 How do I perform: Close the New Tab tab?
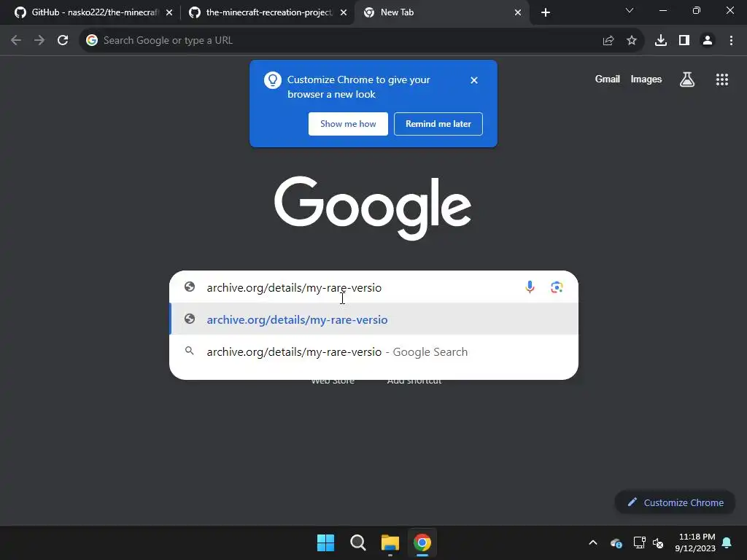(x=518, y=12)
